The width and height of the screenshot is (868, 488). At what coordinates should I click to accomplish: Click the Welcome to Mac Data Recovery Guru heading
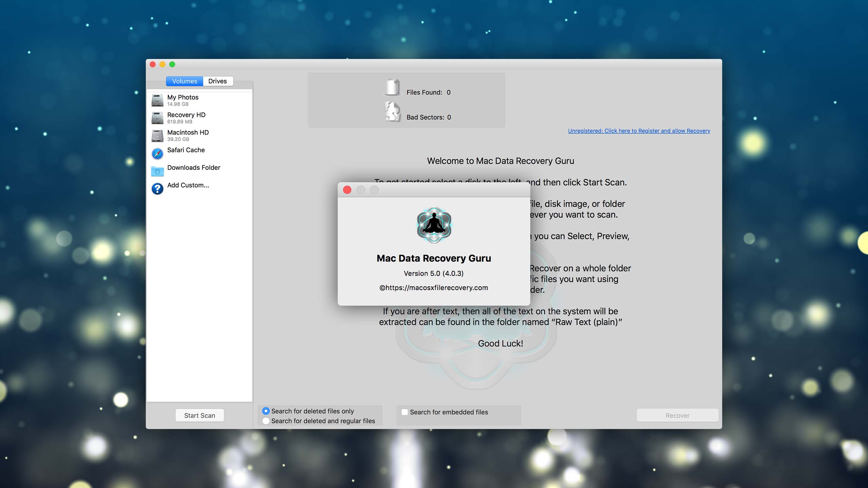(500, 161)
